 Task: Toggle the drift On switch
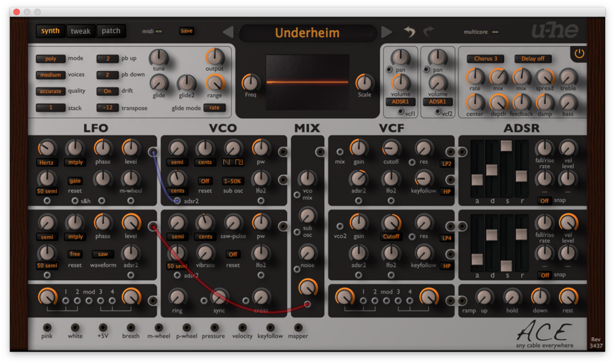click(108, 91)
